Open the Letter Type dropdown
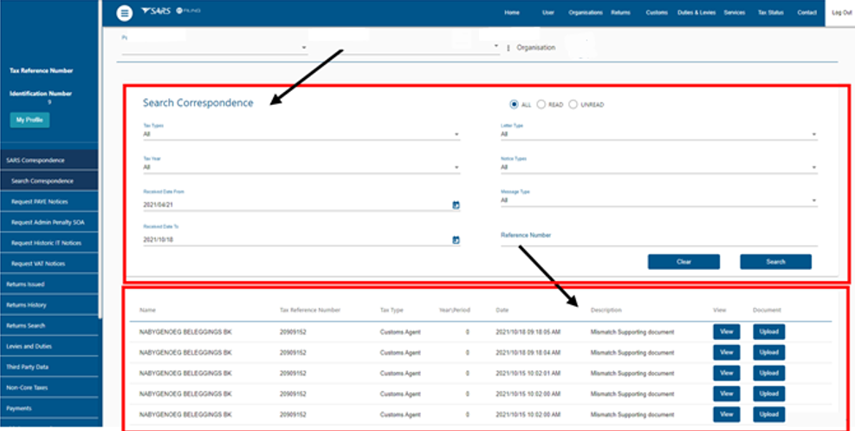 pyautogui.click(x=658, y=135)
